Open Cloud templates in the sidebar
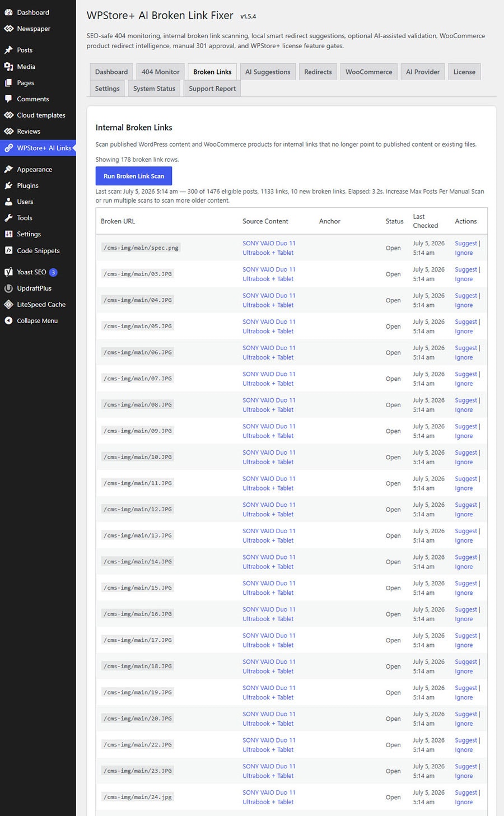 click(x=41, y=115)
